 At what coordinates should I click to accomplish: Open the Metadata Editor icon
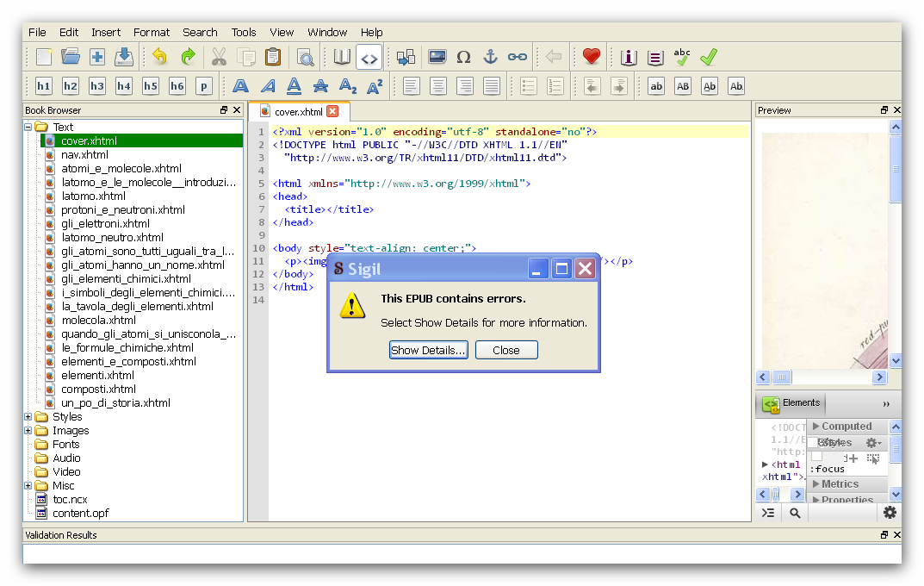tap(628, 57)
